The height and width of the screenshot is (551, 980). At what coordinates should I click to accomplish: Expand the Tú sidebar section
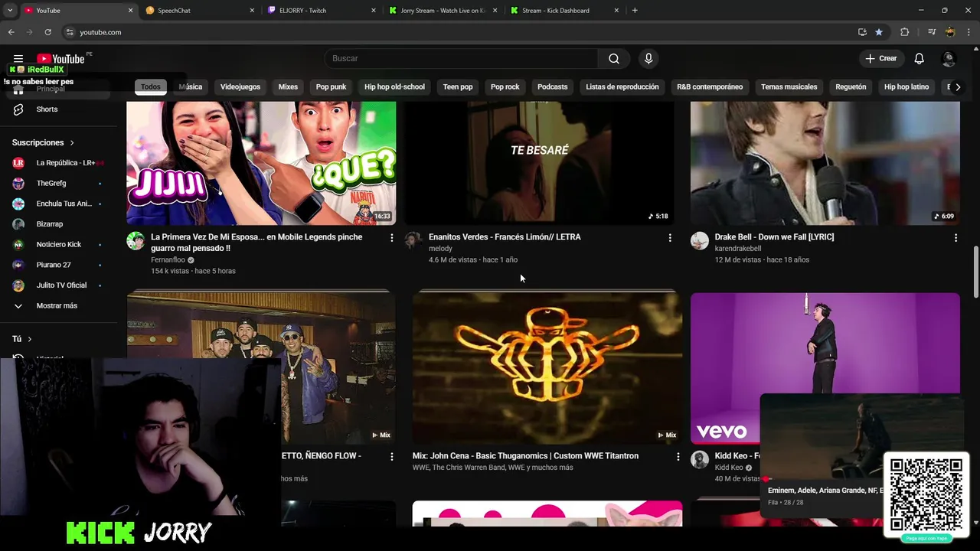pyautogui.click(x=22, y=339)
